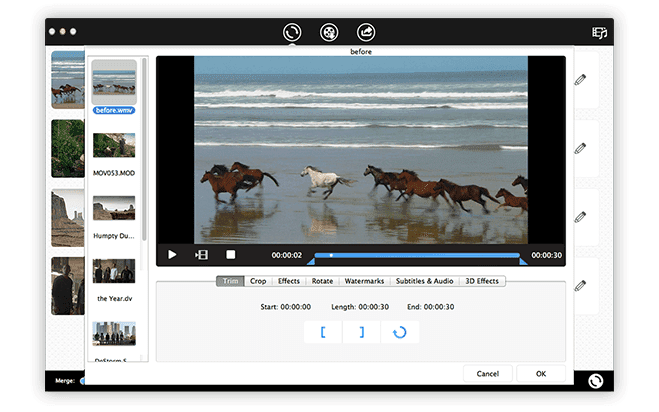Click the blue playback timeline bar
659x412 pixels.
point(420,255)
